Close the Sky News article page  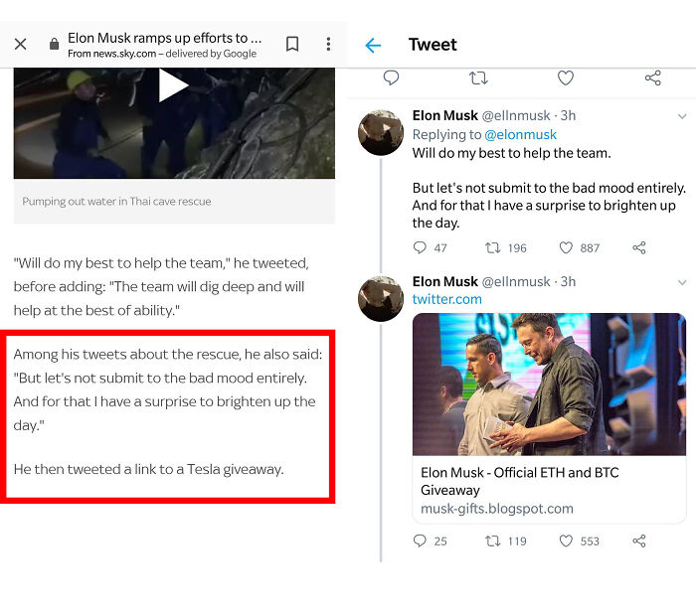[21, 45]
